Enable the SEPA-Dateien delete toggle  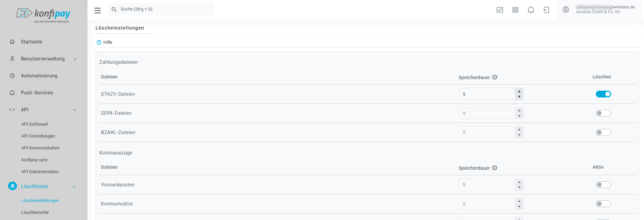[603, 113]
